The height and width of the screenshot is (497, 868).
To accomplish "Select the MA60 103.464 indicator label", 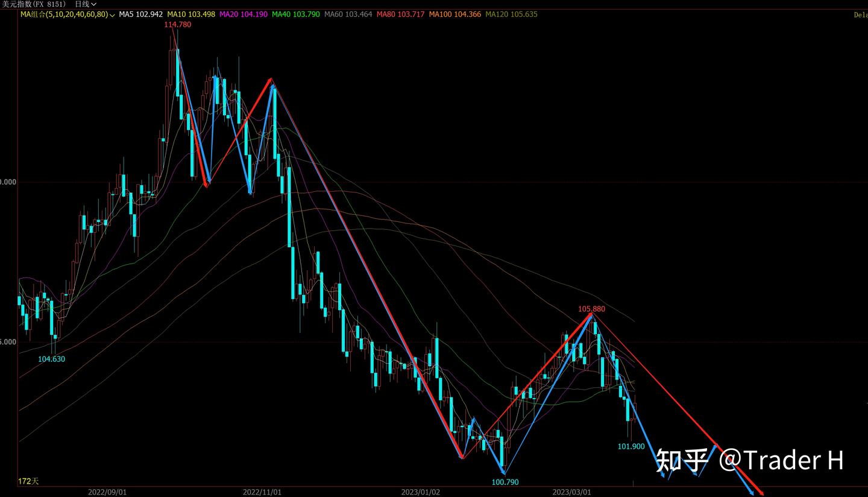I will 348,14.
